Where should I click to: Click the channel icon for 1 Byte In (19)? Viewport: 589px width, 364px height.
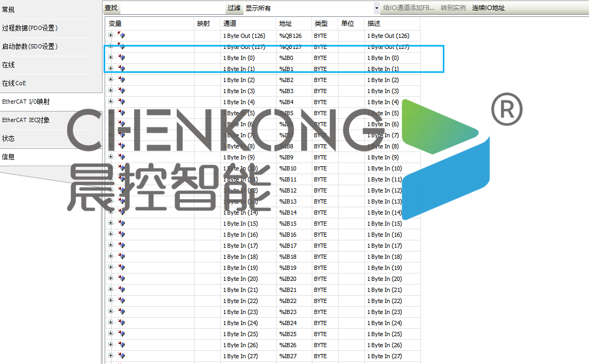coord(121,267)
